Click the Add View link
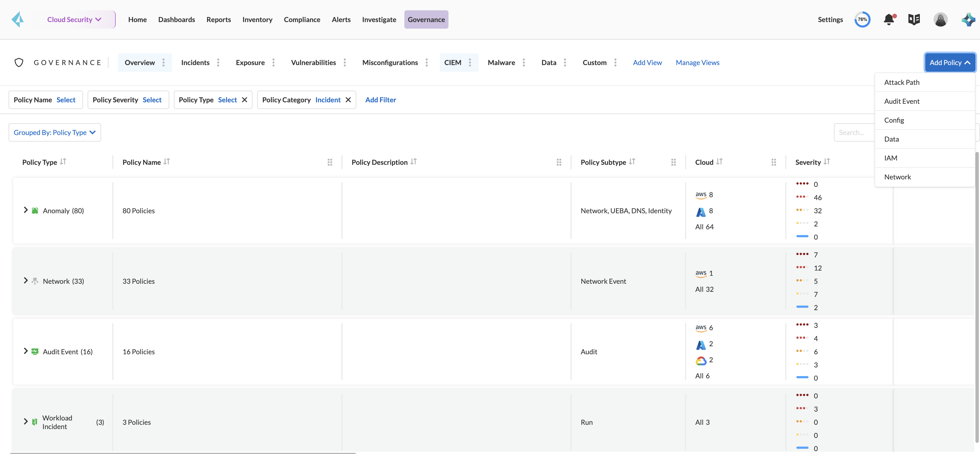 click(x=647, y=62)
